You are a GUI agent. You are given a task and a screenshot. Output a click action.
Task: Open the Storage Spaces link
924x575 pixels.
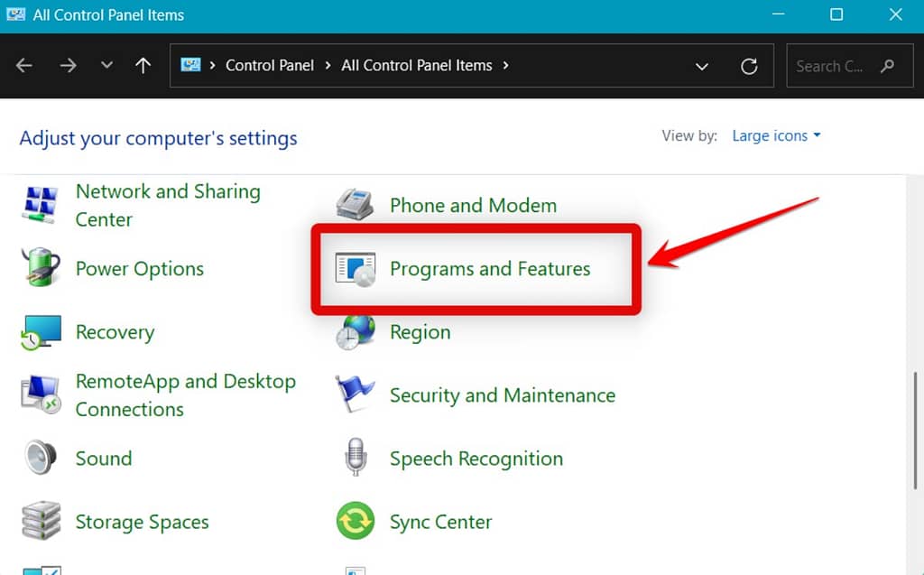(142, 522)
